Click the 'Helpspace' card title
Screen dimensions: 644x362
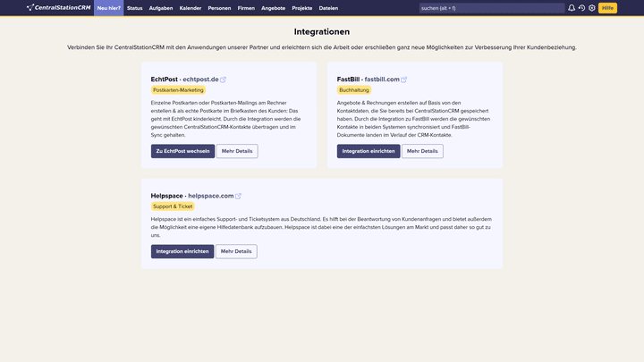tap(166, 196)
